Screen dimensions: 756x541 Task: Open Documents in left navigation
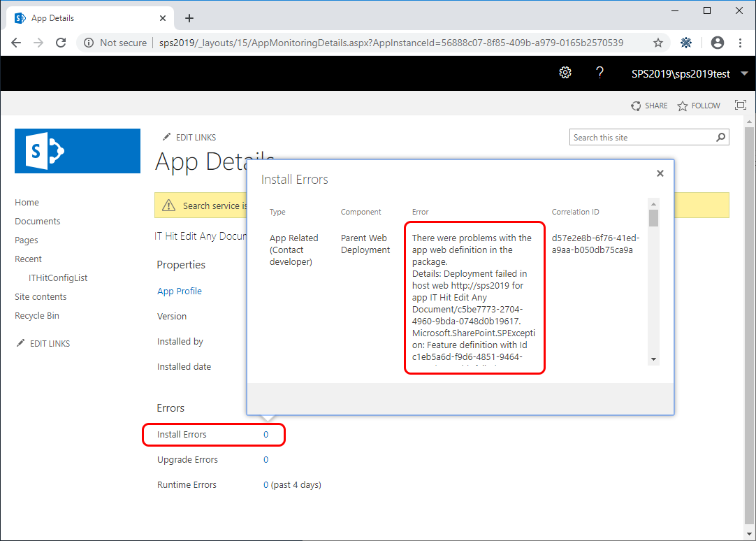[x=38, y=222]
